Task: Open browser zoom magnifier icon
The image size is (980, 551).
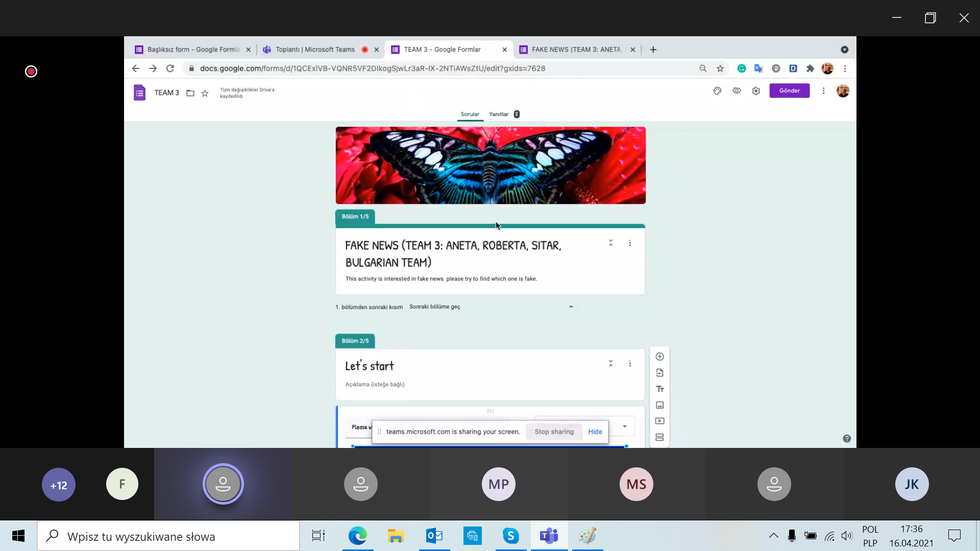Action: point(703,68)
